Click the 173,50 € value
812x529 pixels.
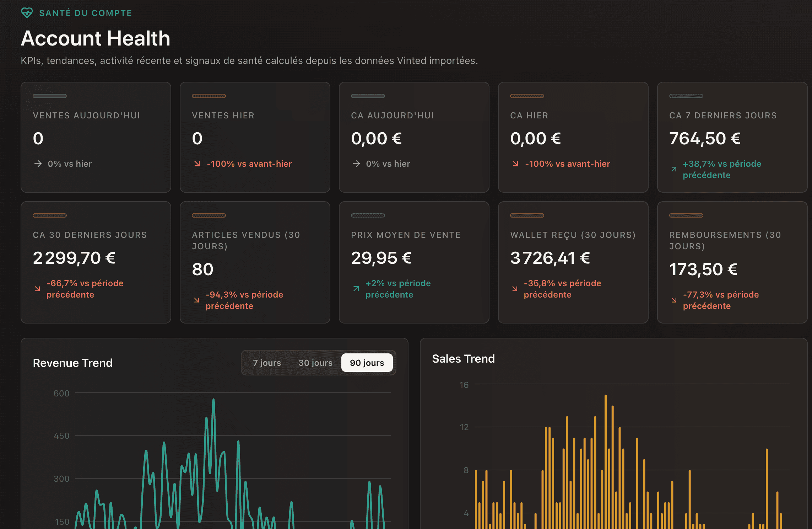(703, 269)
